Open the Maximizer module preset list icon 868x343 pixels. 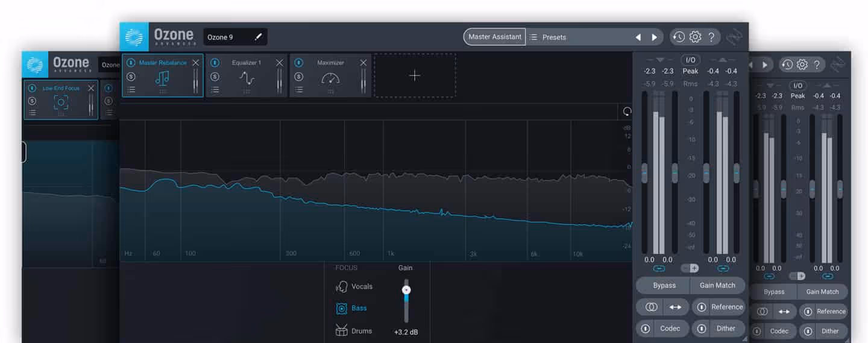pos(299,90)
